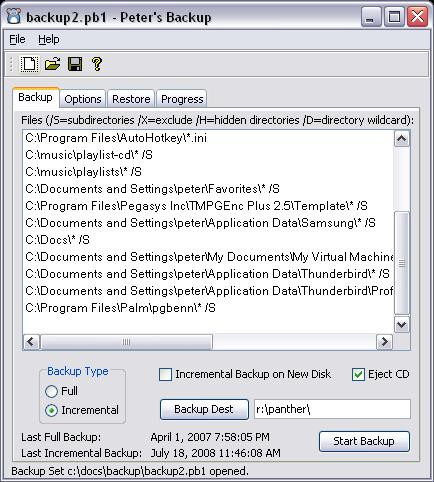Viewport: 434px width, 482px height.
Task: Click the Open folder toolbar icon
Action: [52, 63]
